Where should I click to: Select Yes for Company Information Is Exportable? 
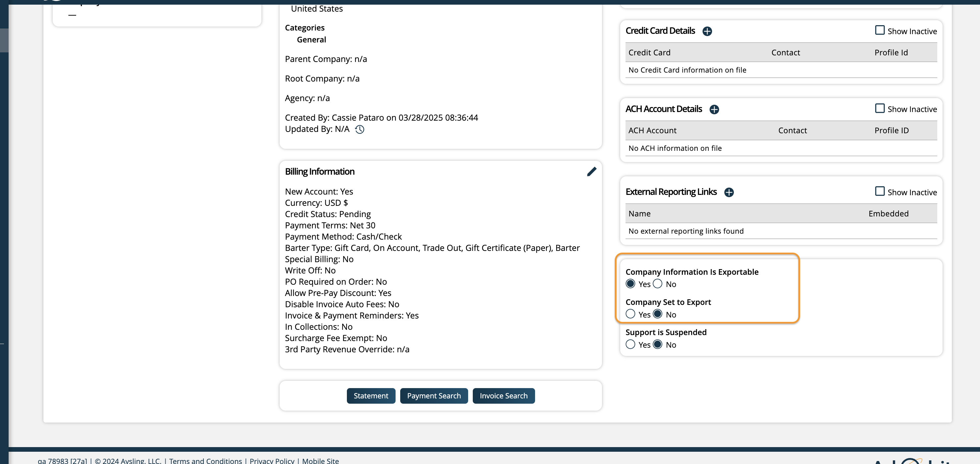tap(630, 284)
